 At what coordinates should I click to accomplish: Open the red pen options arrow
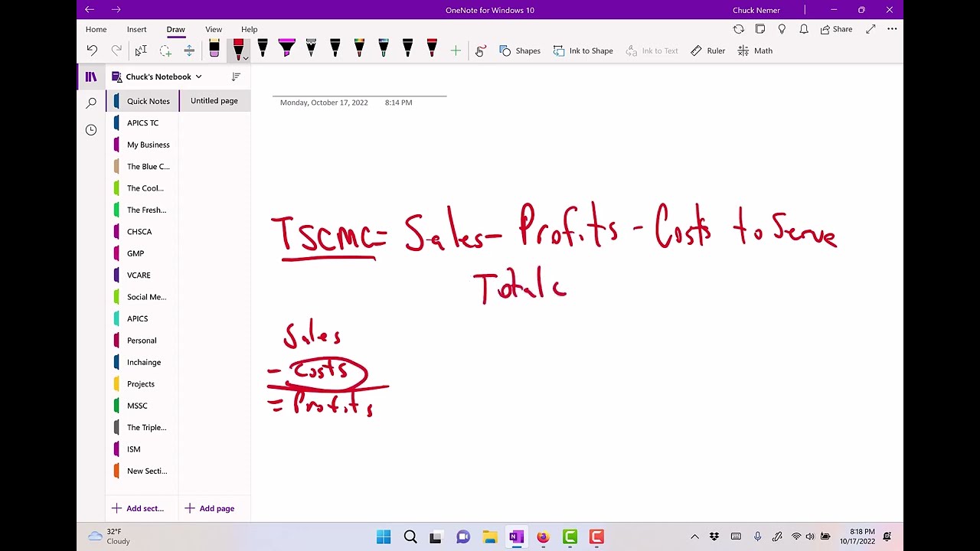pyautogui.click(x=245, y=59)
